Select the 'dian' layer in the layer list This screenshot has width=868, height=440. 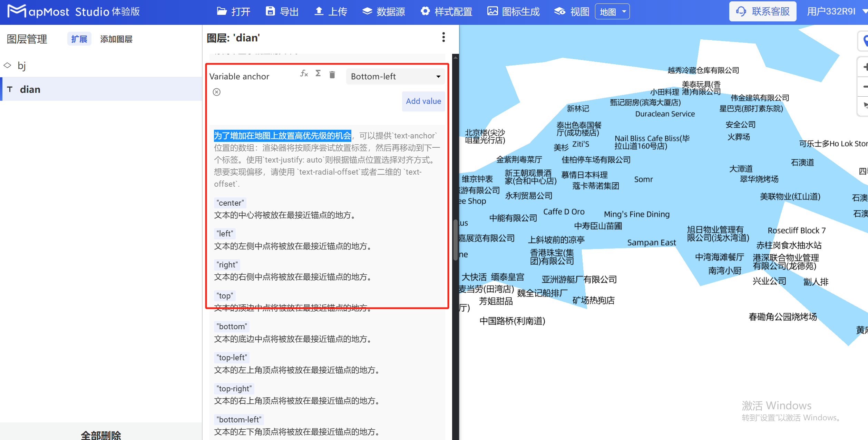(x=30, y=89)
